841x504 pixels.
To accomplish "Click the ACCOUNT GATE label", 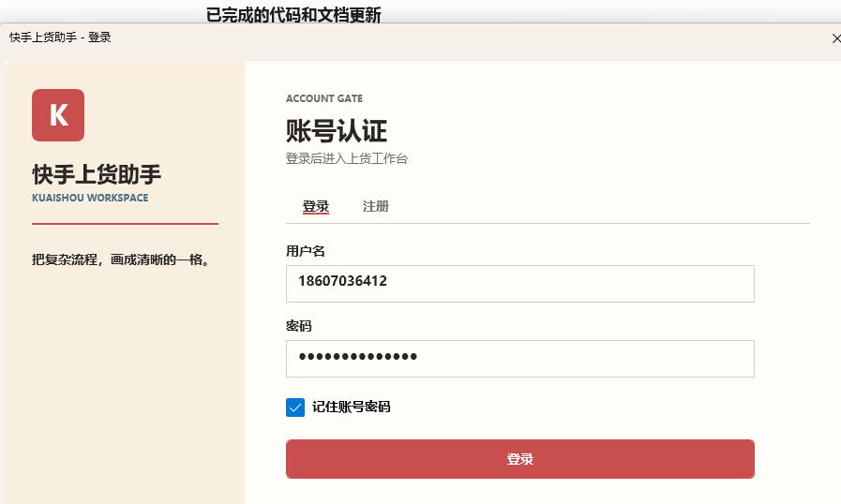I will point(324,98).
